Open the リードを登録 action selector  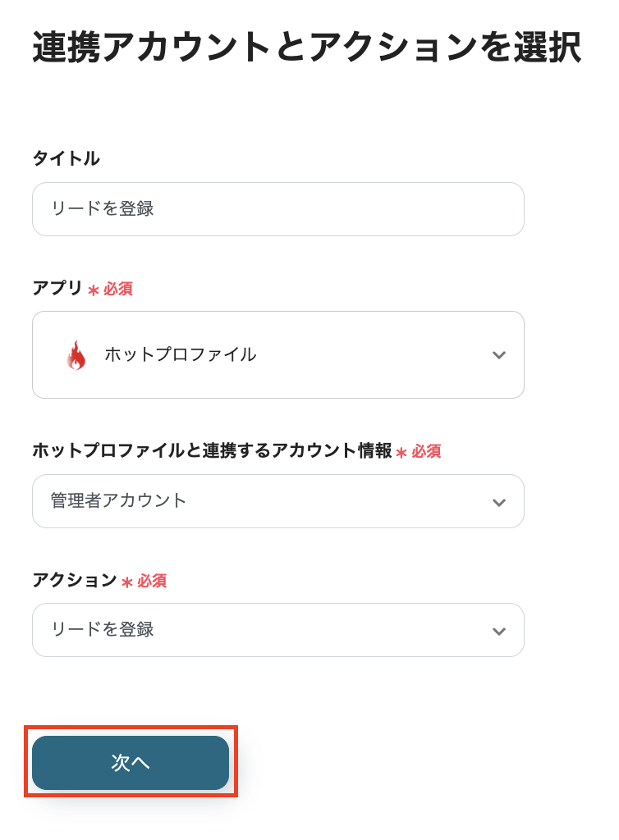point(246,630)
